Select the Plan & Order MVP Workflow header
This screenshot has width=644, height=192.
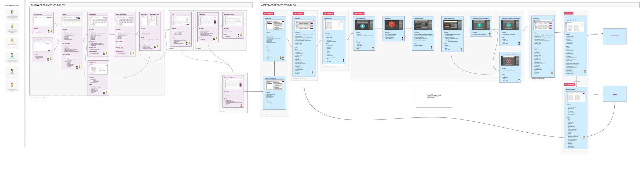point(141,5)
